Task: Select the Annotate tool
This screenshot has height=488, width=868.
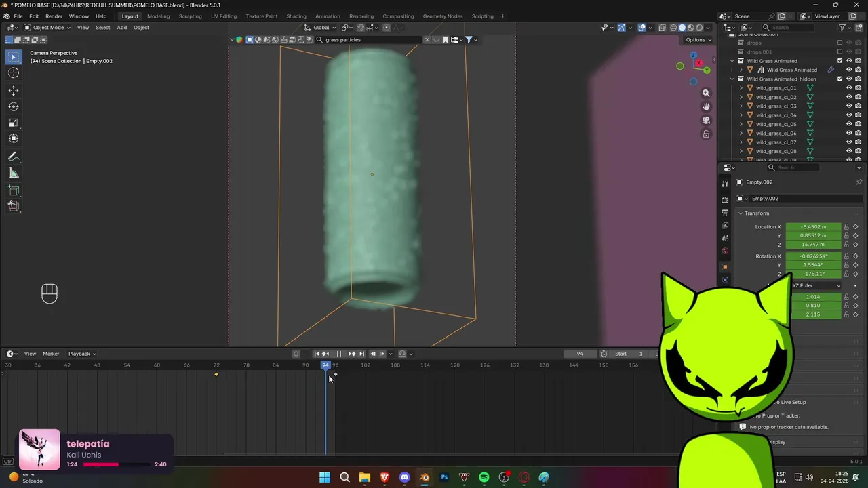Action: point(14,157)
